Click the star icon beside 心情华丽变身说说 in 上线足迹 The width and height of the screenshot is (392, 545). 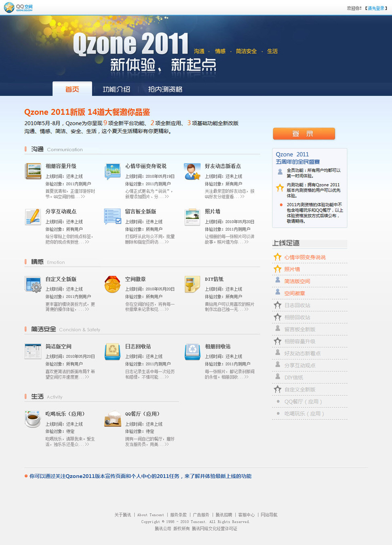(x=278, y=257)
